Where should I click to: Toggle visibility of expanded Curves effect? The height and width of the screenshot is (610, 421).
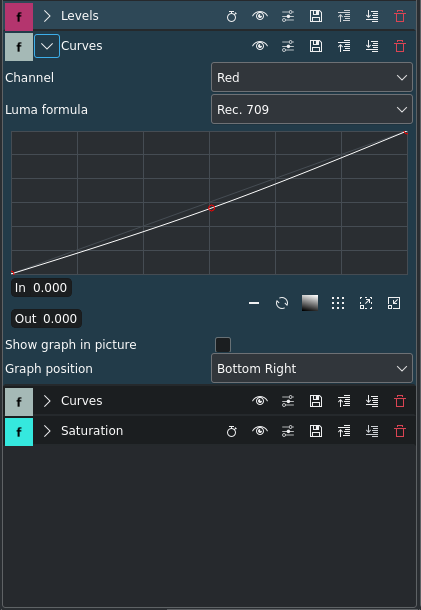(260, 46)
